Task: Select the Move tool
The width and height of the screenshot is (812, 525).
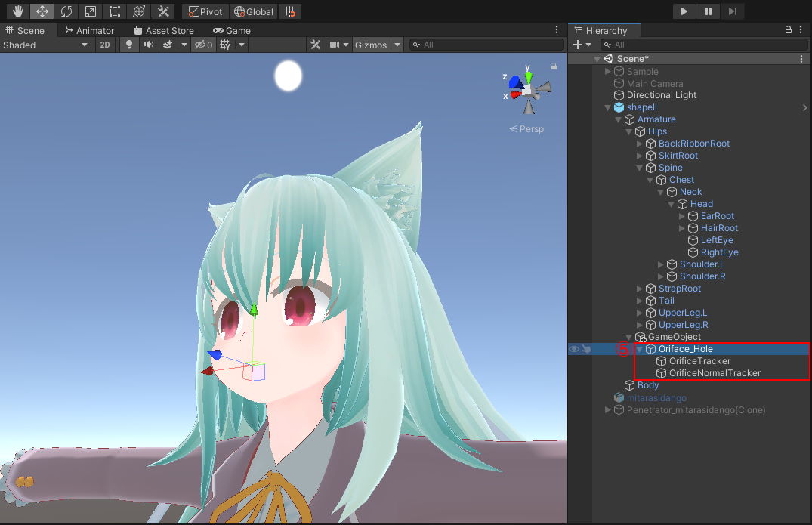Action: coord(42,11)
